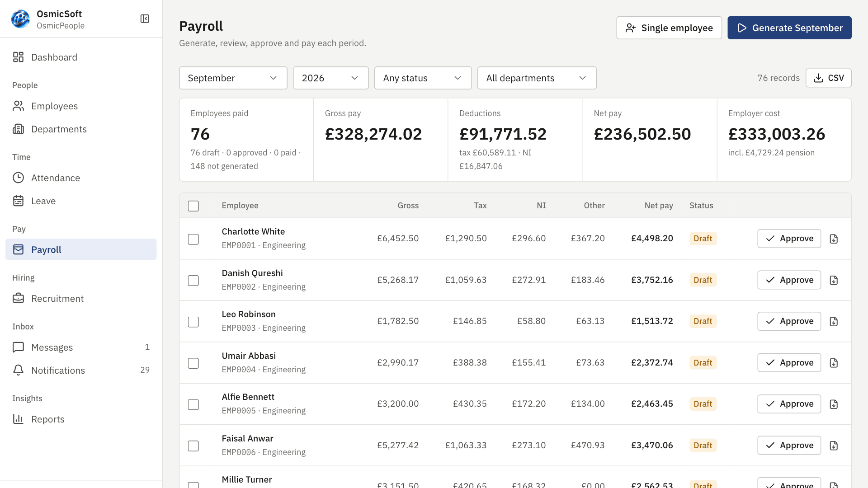Image resolution: width=868 pixels, height=488 pixels.
Task: Approve Charlotte White's payroll
Action: tap(789, 239)
